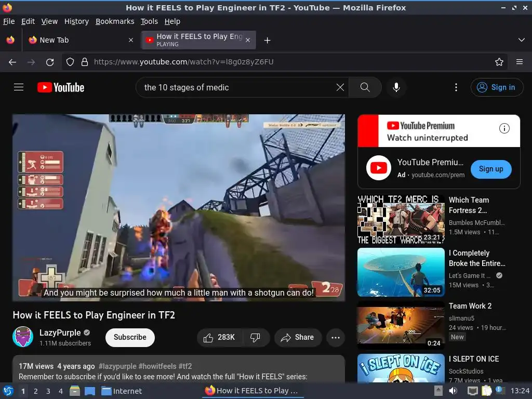Click the Team Work 2 video title
Screen dimensions: 532x399
470,306
